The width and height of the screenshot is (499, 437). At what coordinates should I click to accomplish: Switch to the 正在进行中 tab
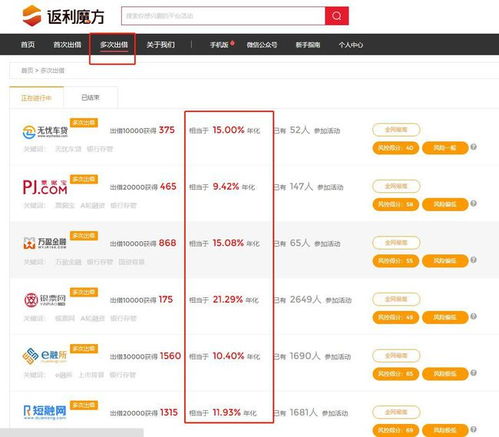(36, 98)
